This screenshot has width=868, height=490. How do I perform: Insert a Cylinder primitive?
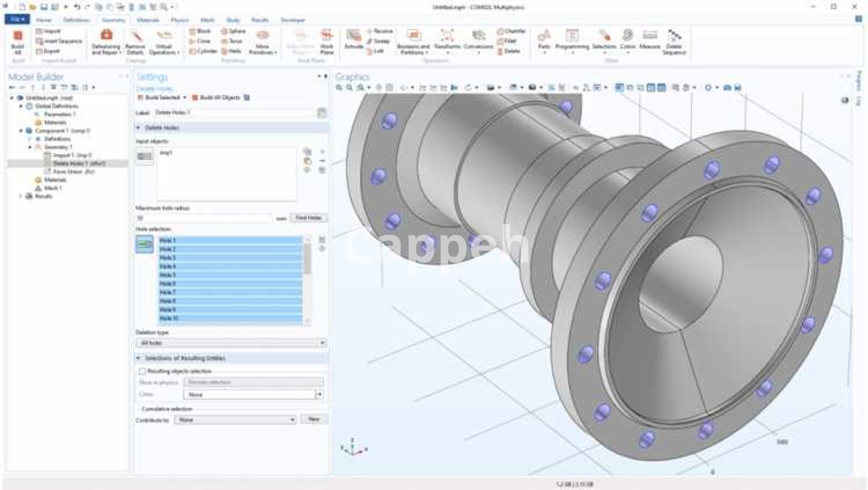pos(203,51)
